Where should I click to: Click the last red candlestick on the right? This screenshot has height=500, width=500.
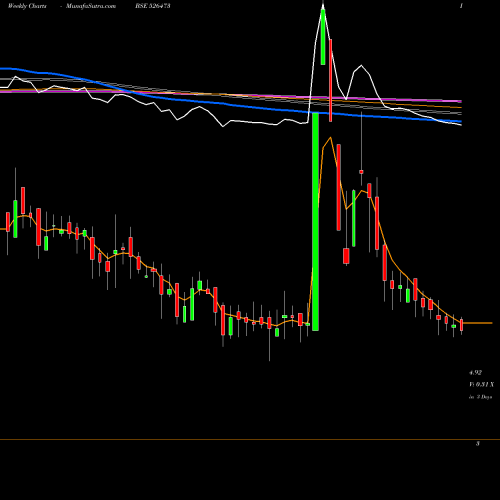462,325
